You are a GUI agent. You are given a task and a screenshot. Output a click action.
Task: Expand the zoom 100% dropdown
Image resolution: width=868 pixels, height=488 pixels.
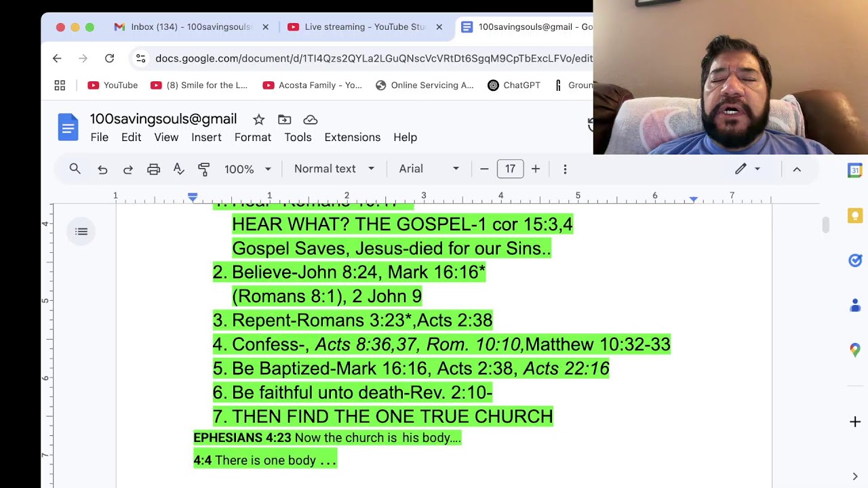coord(248,169)
